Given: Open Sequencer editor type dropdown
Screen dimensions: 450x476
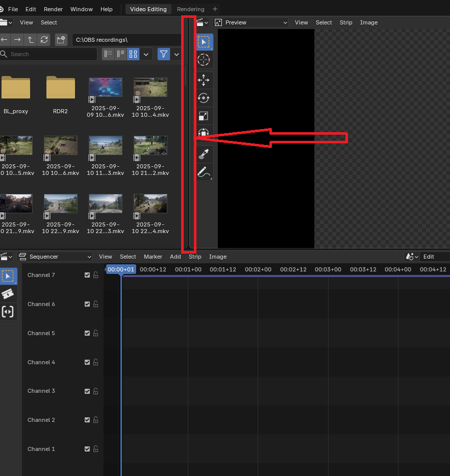Looking at the screenshot, I should pyautogui.click(x=6, y=257).
